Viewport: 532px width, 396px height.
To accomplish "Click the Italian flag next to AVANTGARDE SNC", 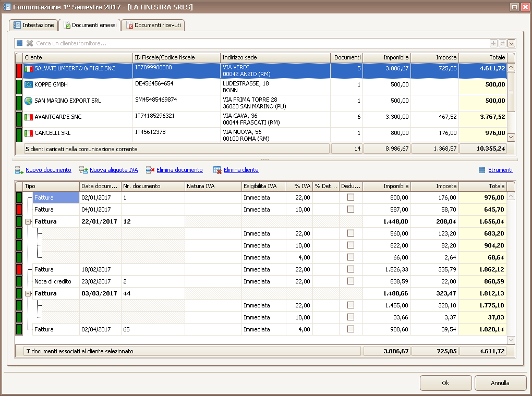I will (29, 117).
